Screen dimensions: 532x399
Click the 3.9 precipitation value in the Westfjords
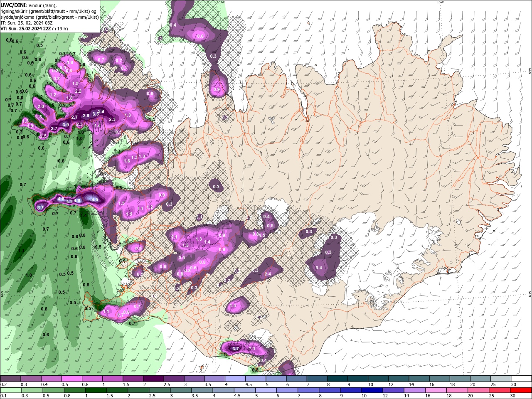point(66,125)
